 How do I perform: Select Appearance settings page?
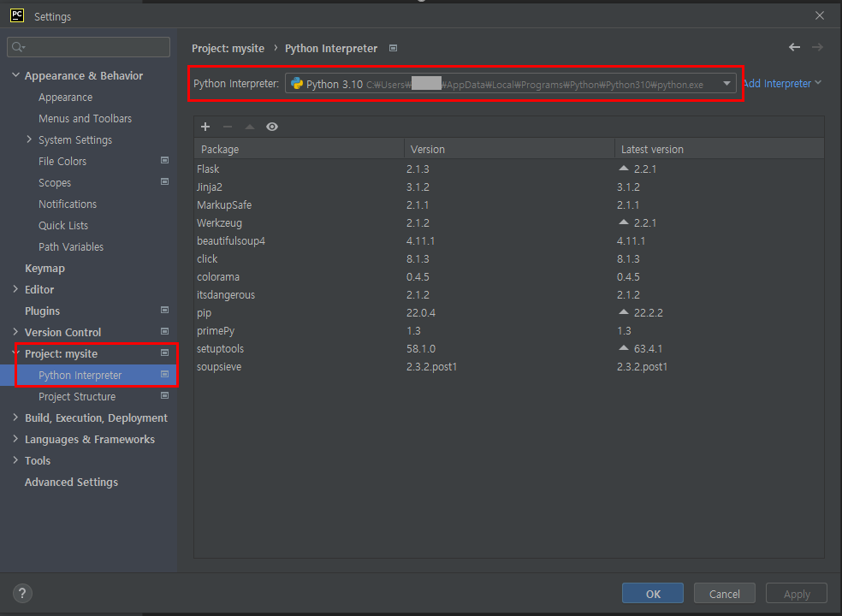66,98
